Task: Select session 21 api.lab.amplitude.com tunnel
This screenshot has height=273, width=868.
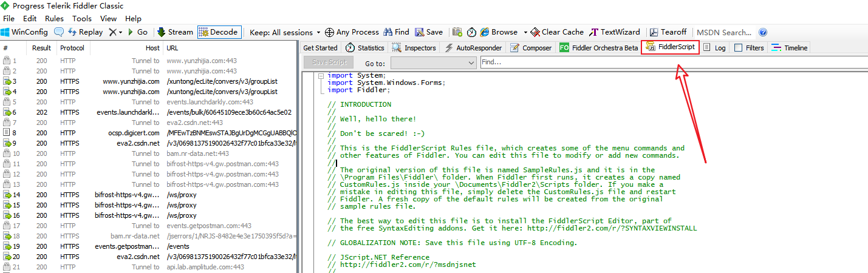Action: 149,267
